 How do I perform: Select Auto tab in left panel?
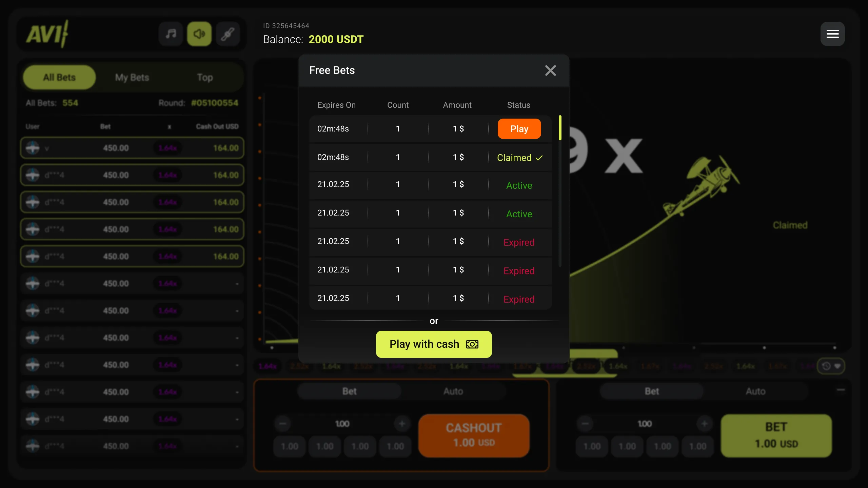point(453,391)
